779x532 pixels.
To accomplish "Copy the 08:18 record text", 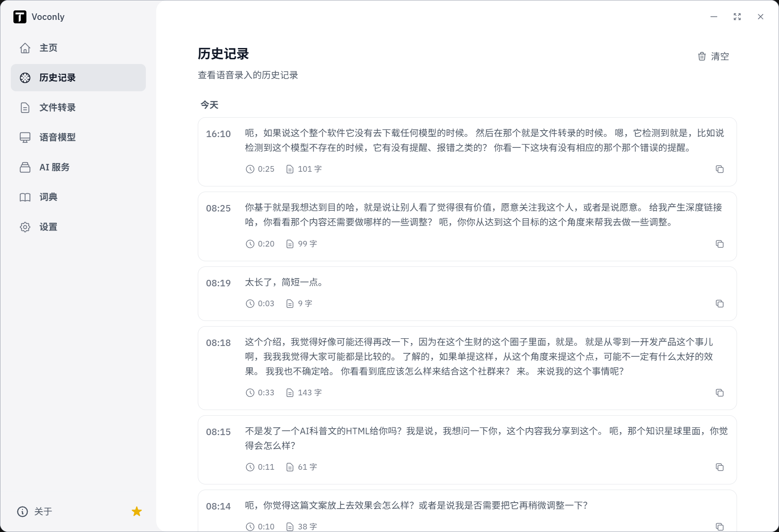I will (720, 393).
